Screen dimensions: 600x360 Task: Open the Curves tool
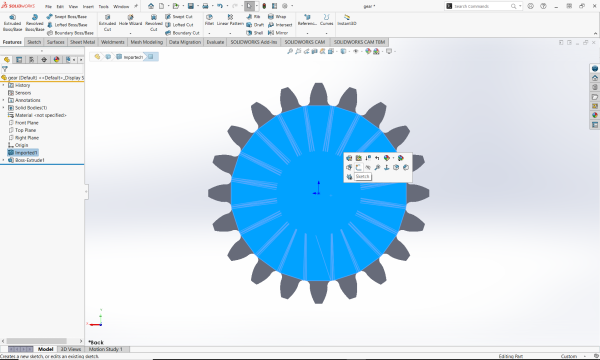[x=326, y=20]
